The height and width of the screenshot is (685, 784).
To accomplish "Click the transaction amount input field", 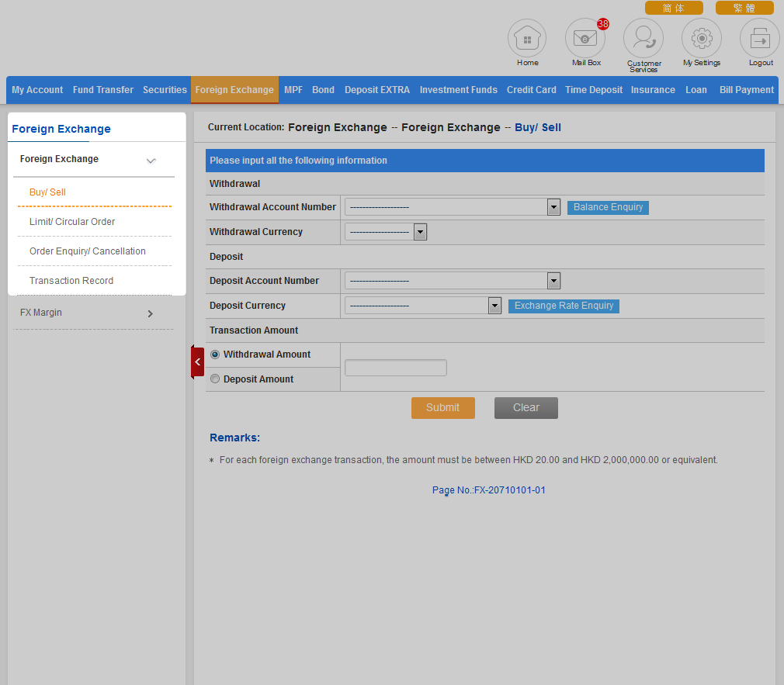I will click(396, 368).
